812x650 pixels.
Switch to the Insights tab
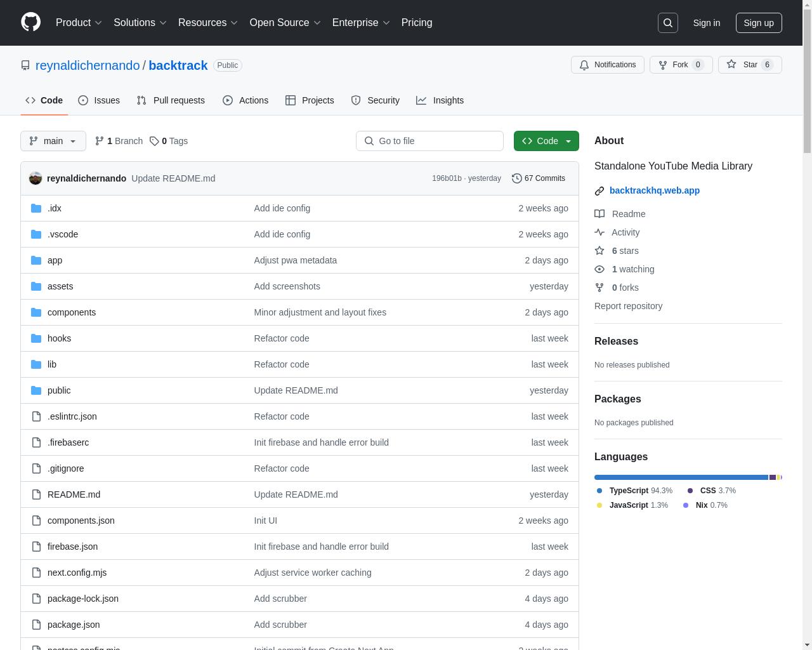tap(440, 100)
